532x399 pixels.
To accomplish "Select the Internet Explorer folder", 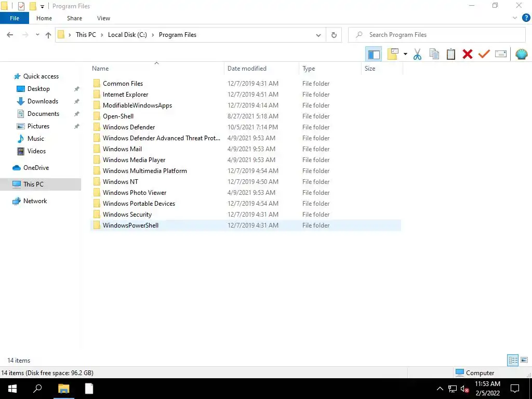I will (246, 95).
